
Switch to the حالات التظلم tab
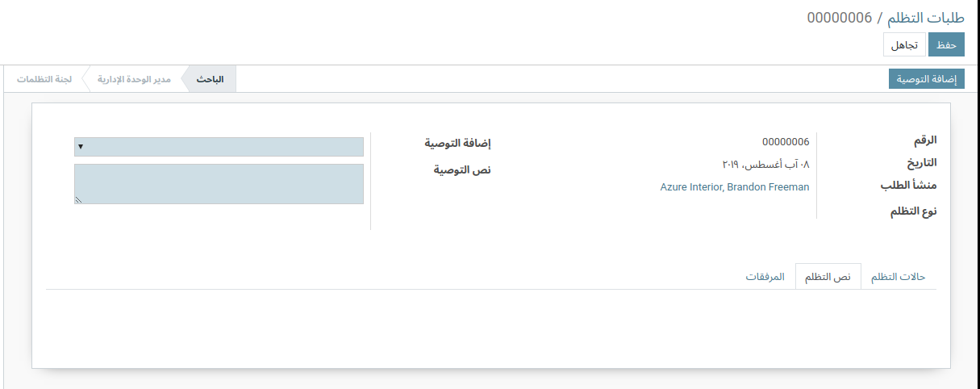898,277
